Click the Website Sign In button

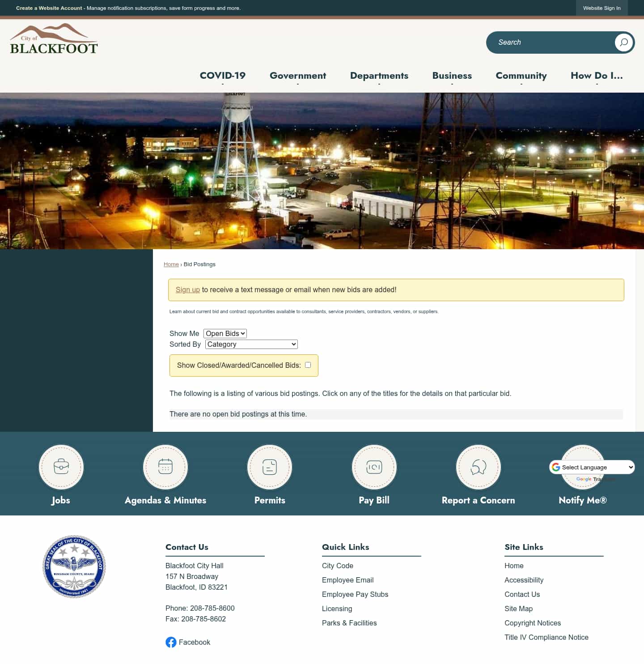tap(602, 8)
